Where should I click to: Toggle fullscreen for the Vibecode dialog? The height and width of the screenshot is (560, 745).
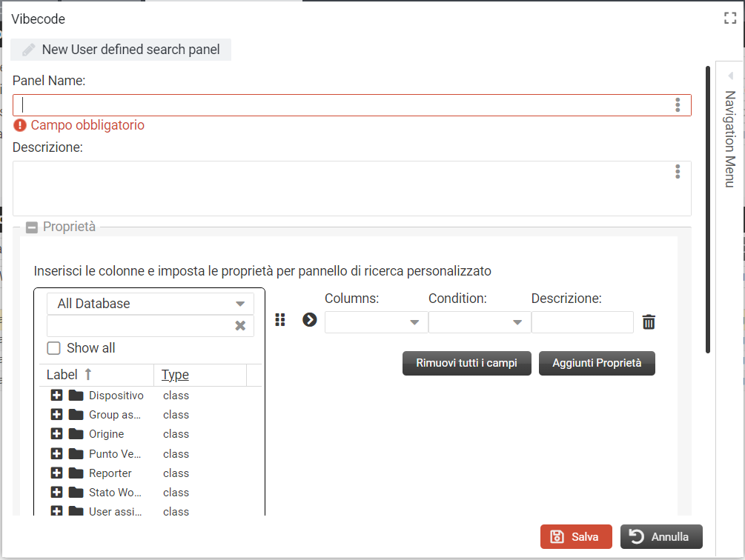[729, 19]
